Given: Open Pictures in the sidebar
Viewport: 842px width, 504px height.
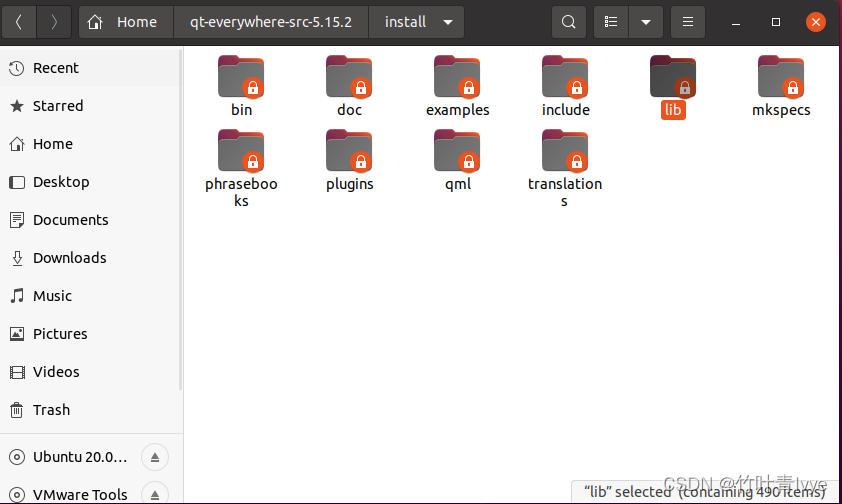Looking at the screenshot, I should pos(91,334).
